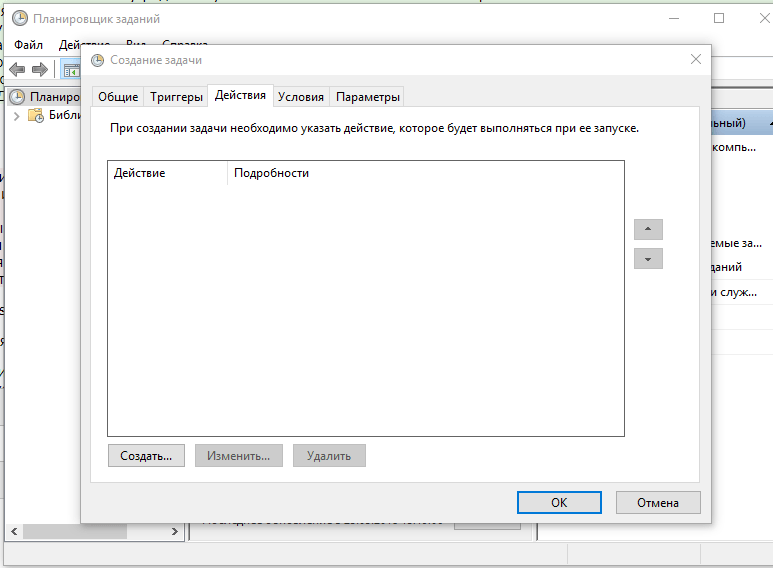
Task: Click the left pane horizontal scrollbar thumb
Action: click(75, 532)
